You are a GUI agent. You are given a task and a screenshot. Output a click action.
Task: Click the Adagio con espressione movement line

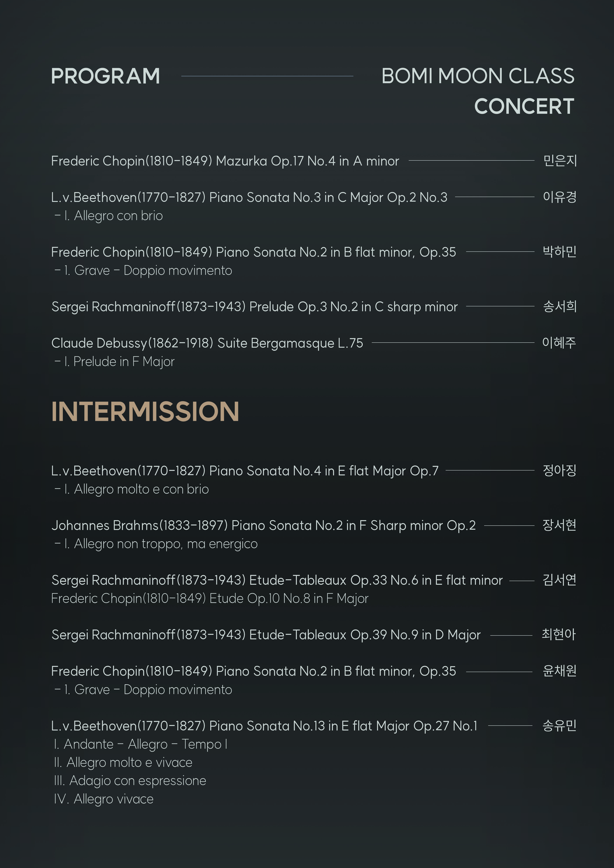(130, 781)
